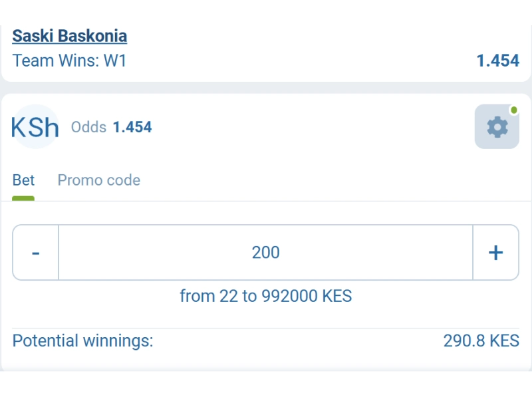Click the KSh currency icon
Viewport: 532px width, 399px height.
pos(35,127)
